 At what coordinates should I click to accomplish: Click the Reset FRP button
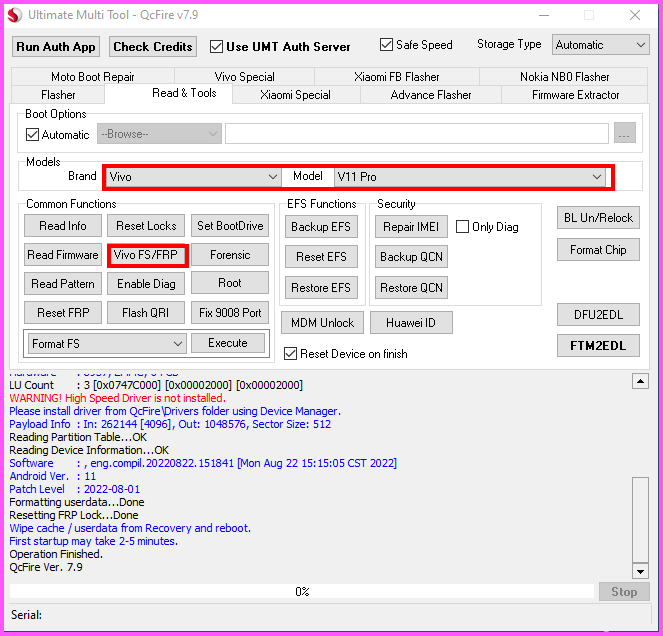63,313
